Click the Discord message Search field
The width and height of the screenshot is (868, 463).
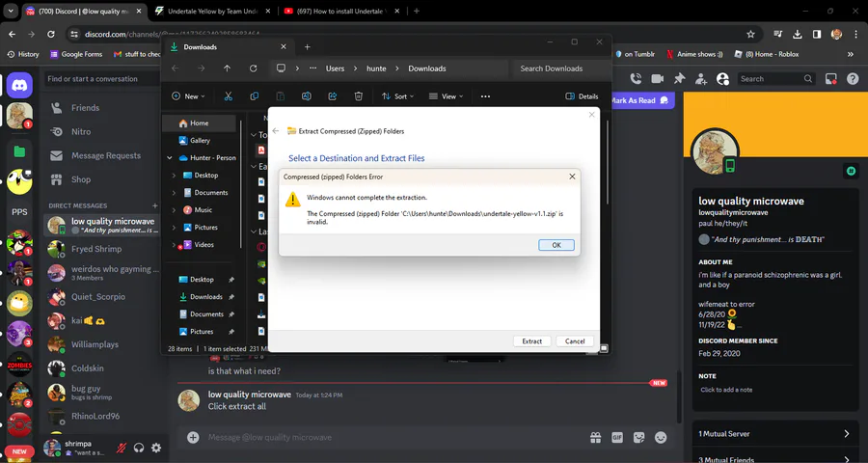[x=776, y=79]
